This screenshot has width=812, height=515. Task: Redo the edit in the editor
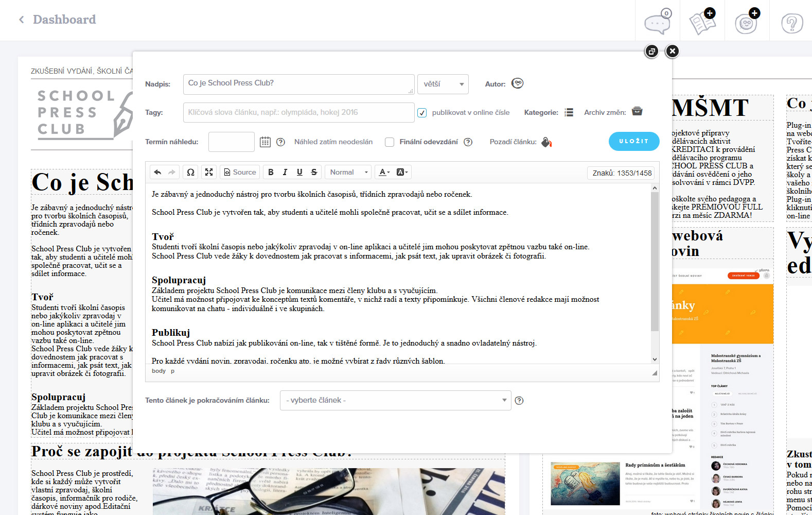(x=171, y=172)
